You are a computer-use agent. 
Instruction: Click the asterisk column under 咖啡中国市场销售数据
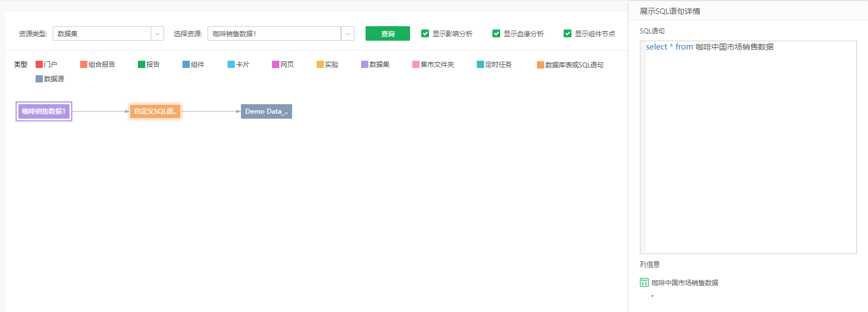pyautogui.click(x=652, y=298)
